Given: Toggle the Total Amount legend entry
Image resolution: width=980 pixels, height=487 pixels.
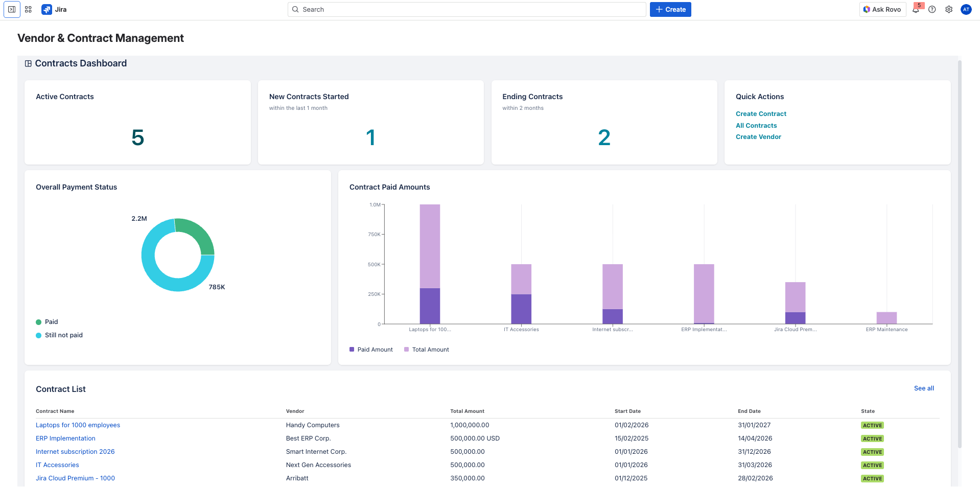Looking at the screenshot, I should (427, 350).
